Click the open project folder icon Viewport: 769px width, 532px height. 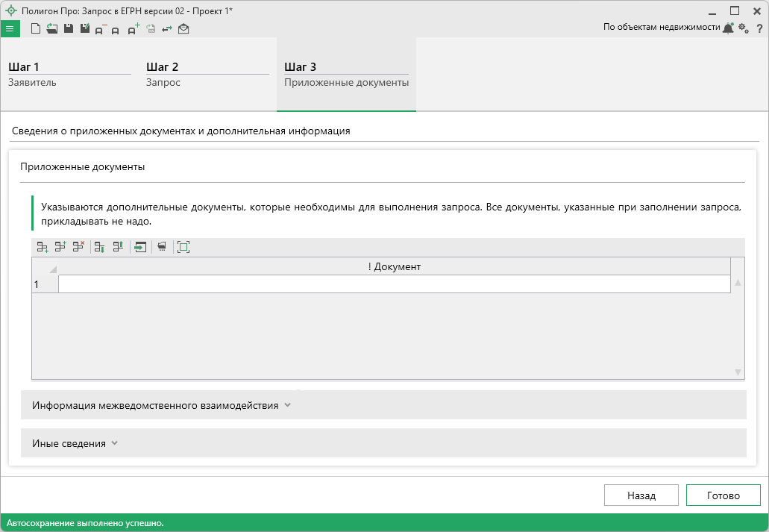click(51, 29)
